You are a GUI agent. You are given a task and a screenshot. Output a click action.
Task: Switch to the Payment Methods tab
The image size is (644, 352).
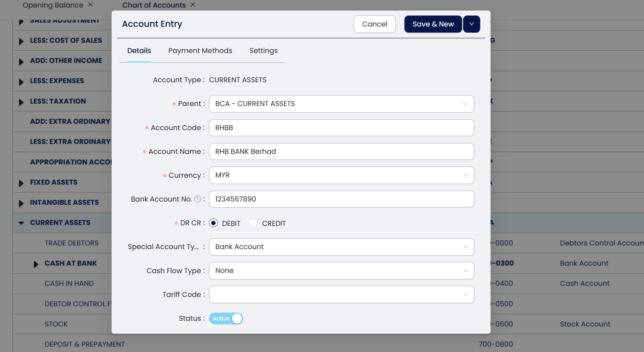pyautogui.click(x=200, y=51)
